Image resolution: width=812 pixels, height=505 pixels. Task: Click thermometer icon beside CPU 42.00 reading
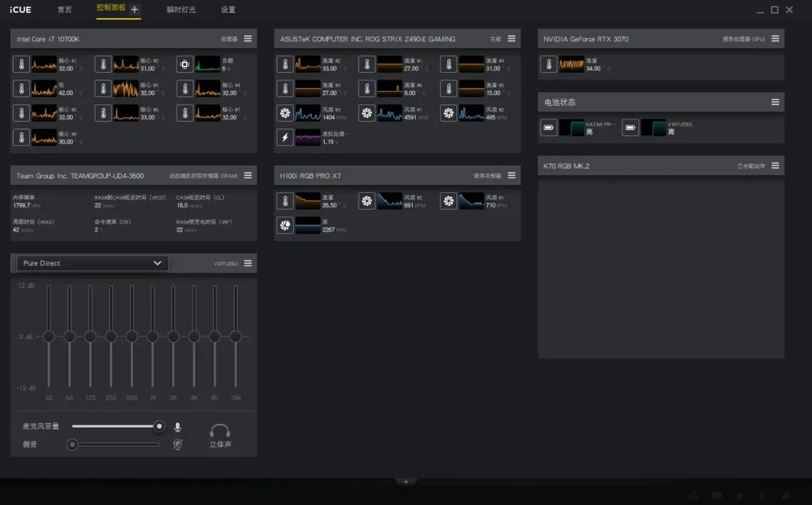[x=21, y=89]
